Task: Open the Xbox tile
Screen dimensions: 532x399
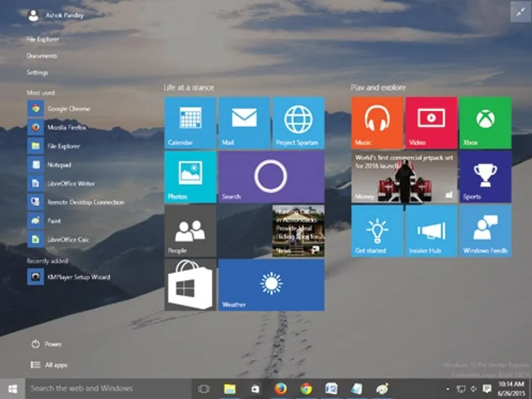Action: pos(485,123)
